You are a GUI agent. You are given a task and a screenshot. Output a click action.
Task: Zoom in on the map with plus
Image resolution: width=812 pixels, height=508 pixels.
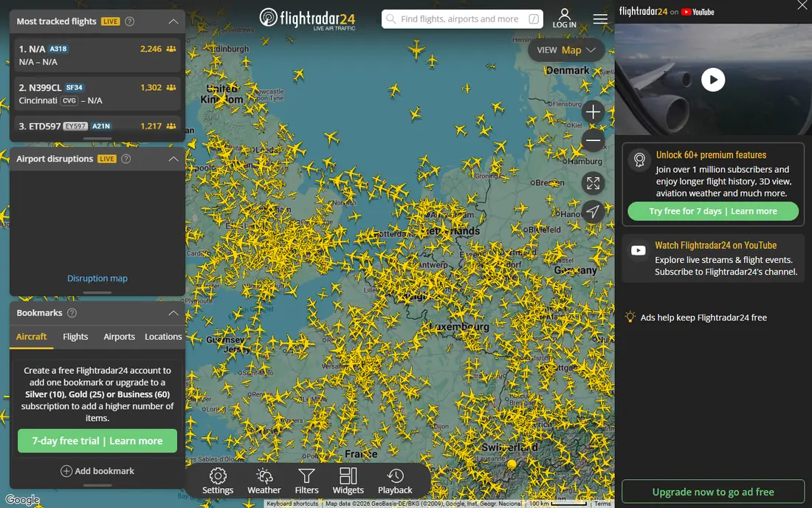593,111
